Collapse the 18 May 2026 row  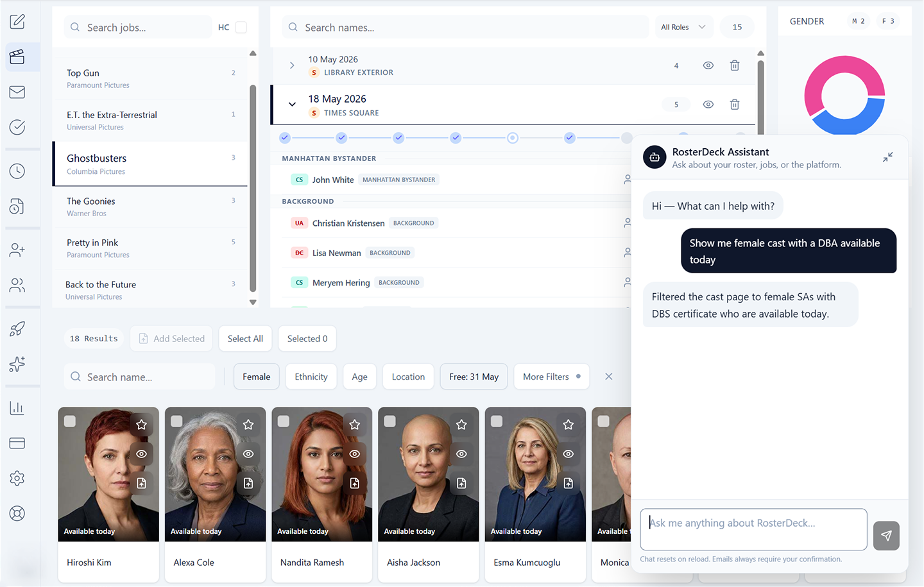tap(292, 105)
